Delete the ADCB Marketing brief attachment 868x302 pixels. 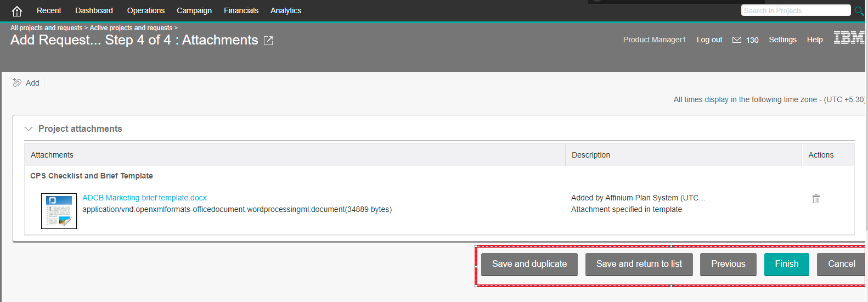(816, 199)
